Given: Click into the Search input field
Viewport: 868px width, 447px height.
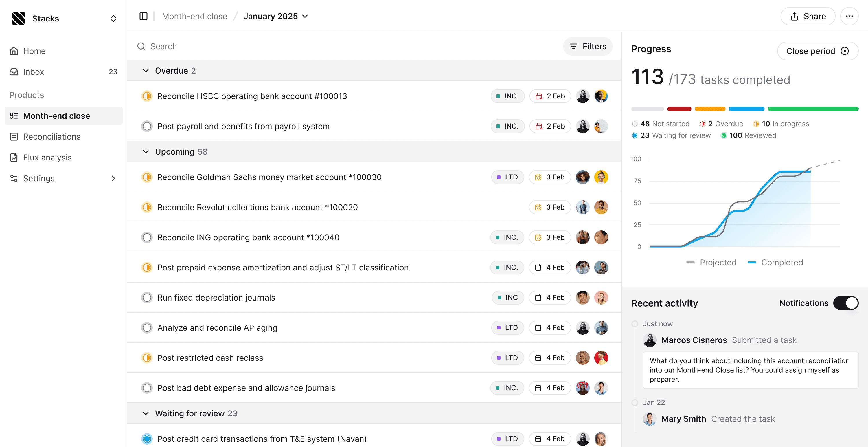Looking at the screenshot, I should (x=337, y=46).
